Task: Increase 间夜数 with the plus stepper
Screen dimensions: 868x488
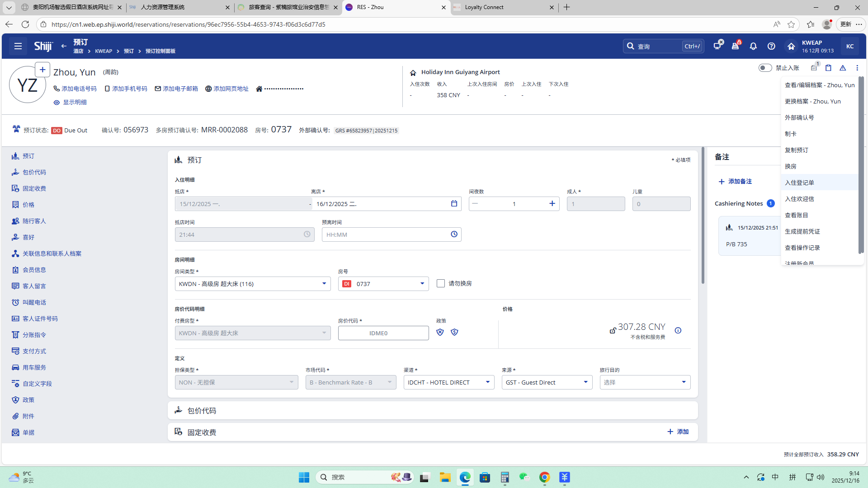Action: pos(552,204)
